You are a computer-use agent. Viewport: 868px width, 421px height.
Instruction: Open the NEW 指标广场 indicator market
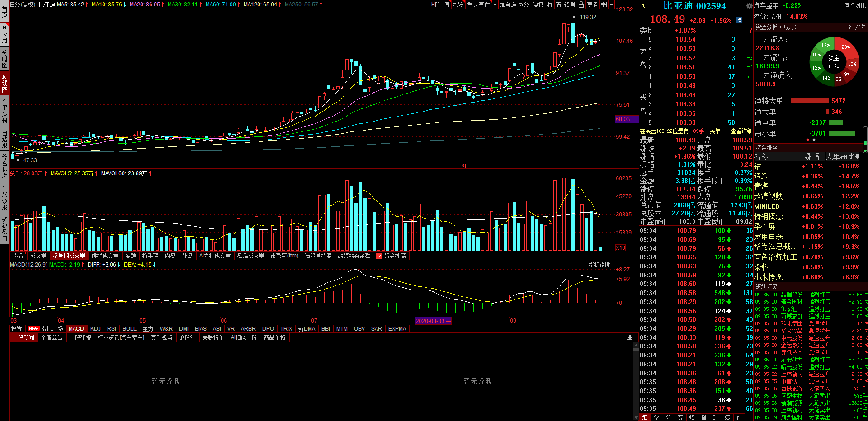click(x=46, y=329)
